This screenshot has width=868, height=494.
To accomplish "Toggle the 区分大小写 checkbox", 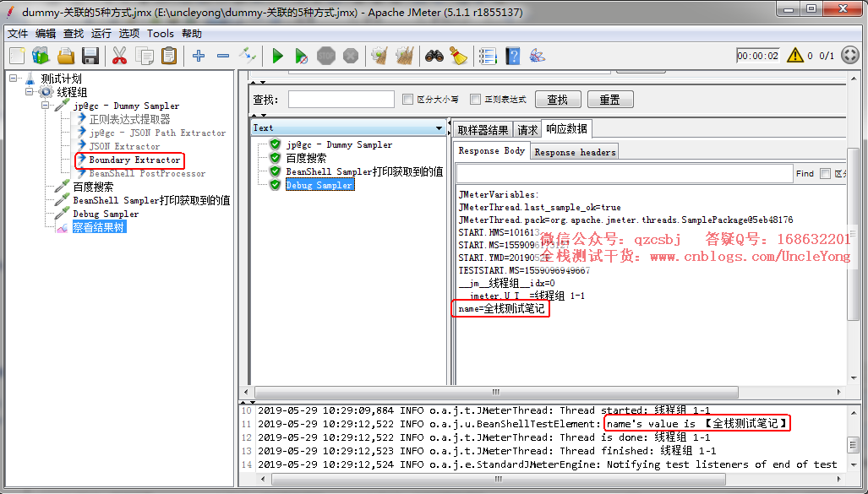I will pos(408,100).
